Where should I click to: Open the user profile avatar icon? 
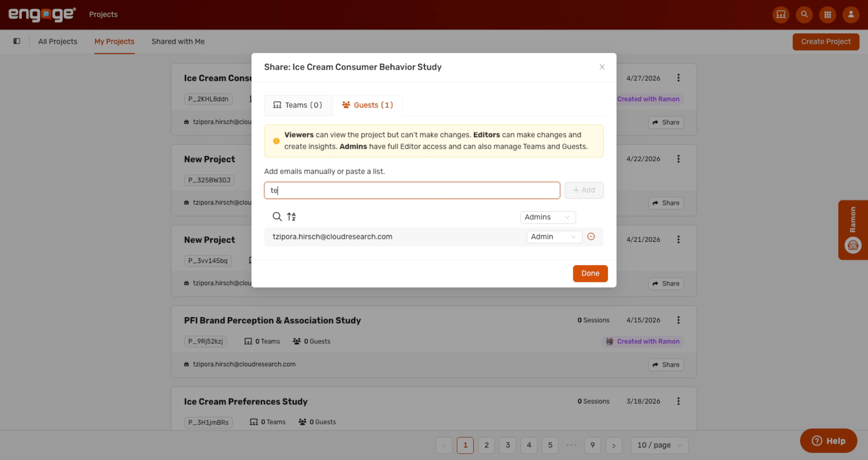tap(851, 14)
